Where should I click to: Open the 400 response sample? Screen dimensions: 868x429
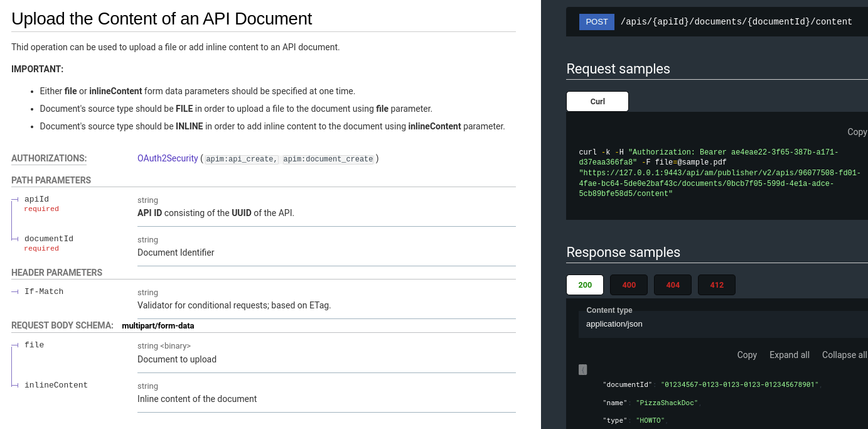[x=628, y=285]
